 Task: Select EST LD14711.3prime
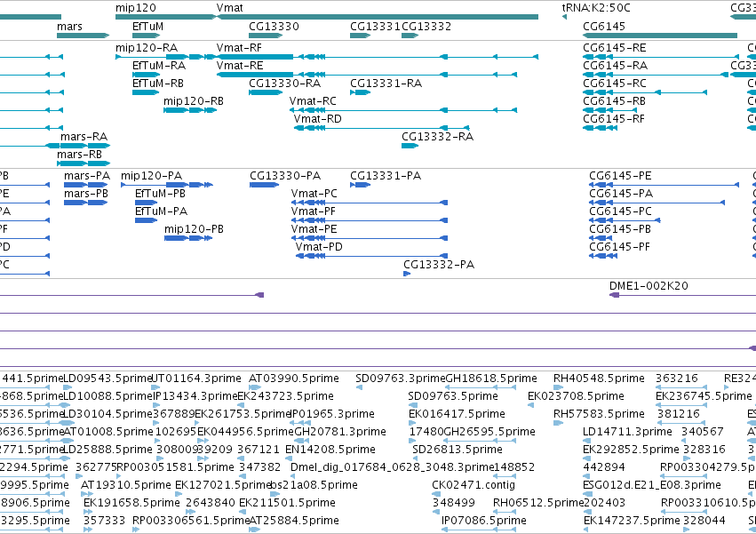627,432
